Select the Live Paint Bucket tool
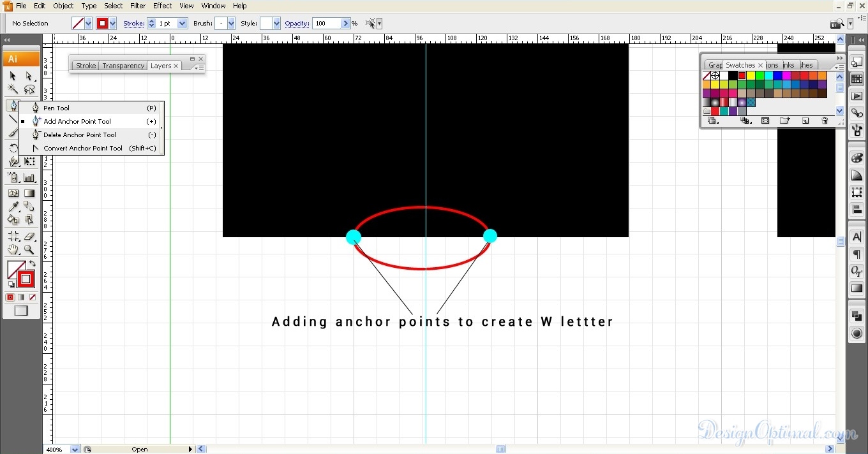This screenshot has height=454, width=868. coord(13,220)
